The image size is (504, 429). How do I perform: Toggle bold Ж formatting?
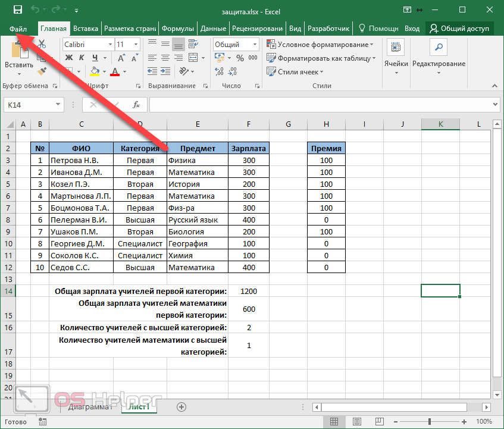click(69, 58)
